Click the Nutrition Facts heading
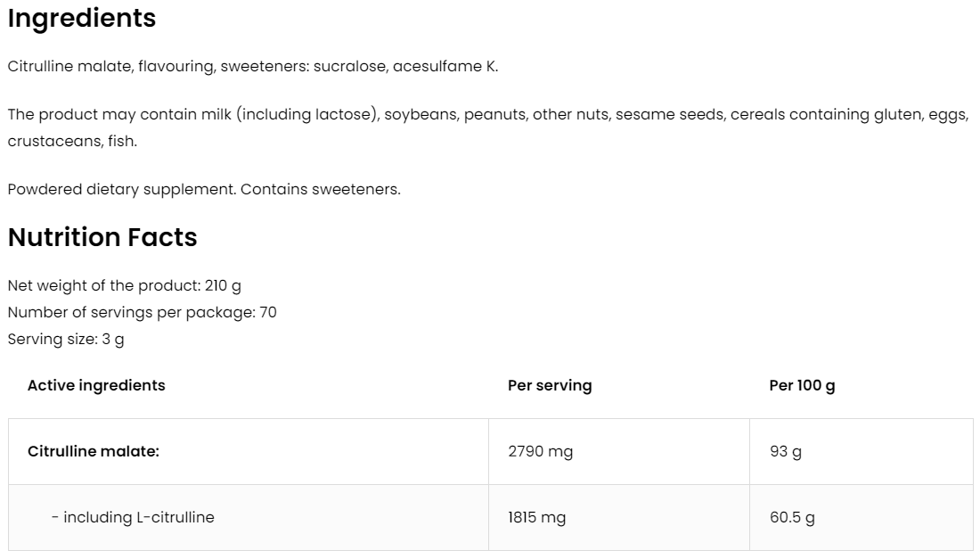 pos(102,238)
